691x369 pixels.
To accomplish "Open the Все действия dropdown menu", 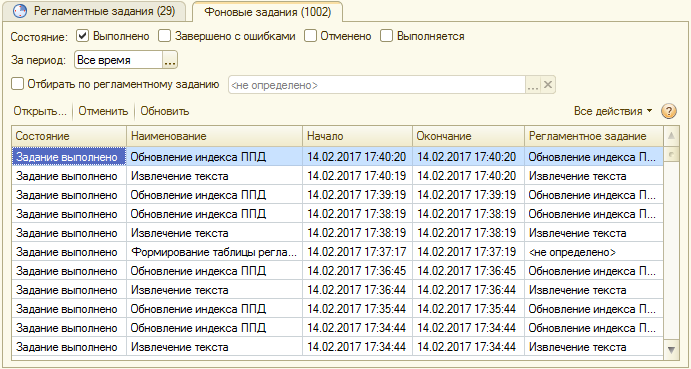I will (613, 111).
